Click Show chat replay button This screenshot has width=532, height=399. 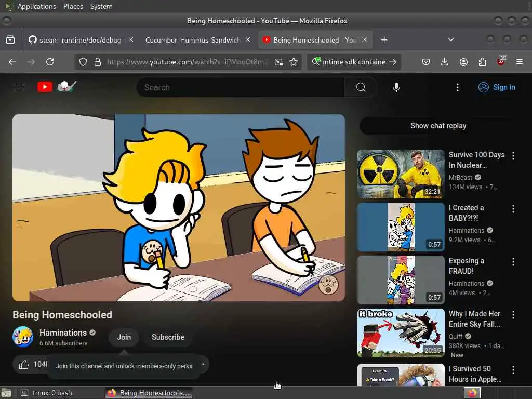click(x=438, y=126)
